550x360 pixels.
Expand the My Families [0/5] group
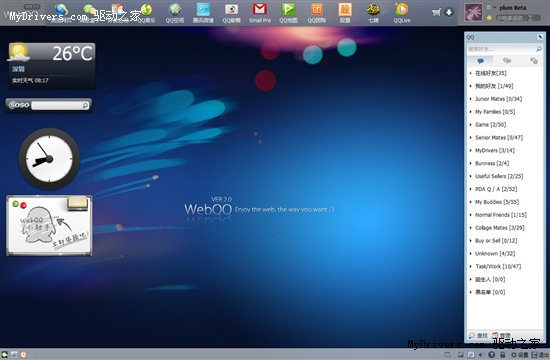504,112
